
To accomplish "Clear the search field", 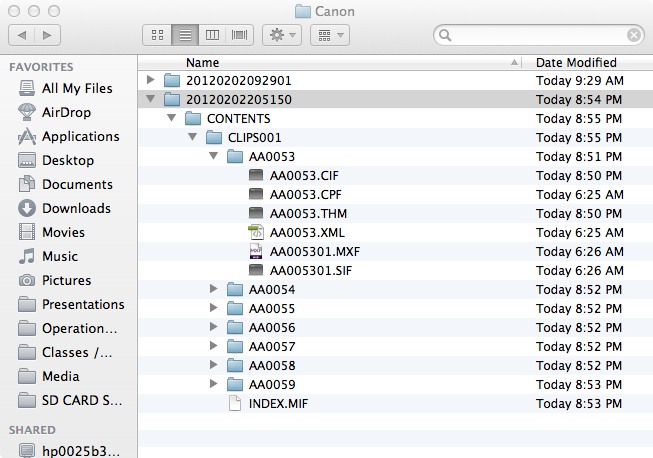I will (x=634, y=35).
